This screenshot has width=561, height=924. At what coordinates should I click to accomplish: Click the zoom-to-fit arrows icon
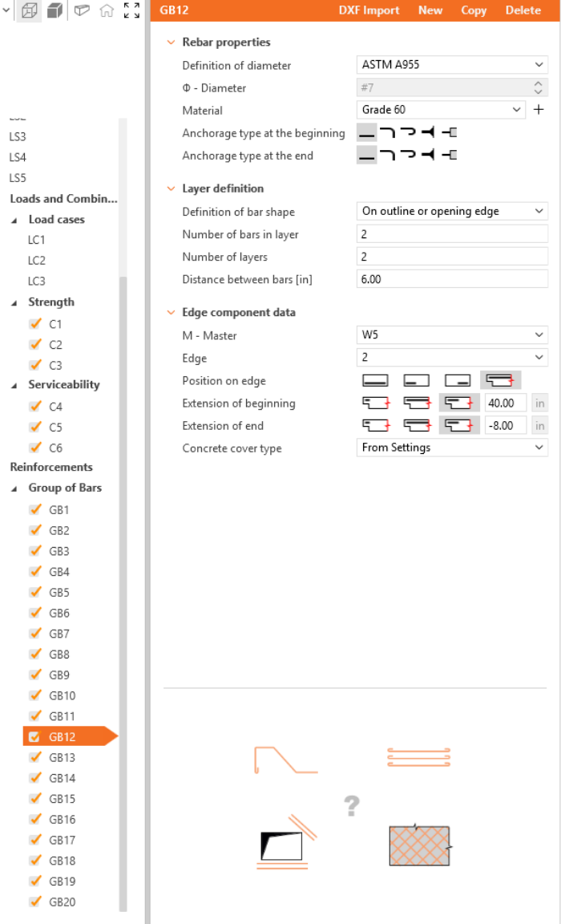[131, 10]
